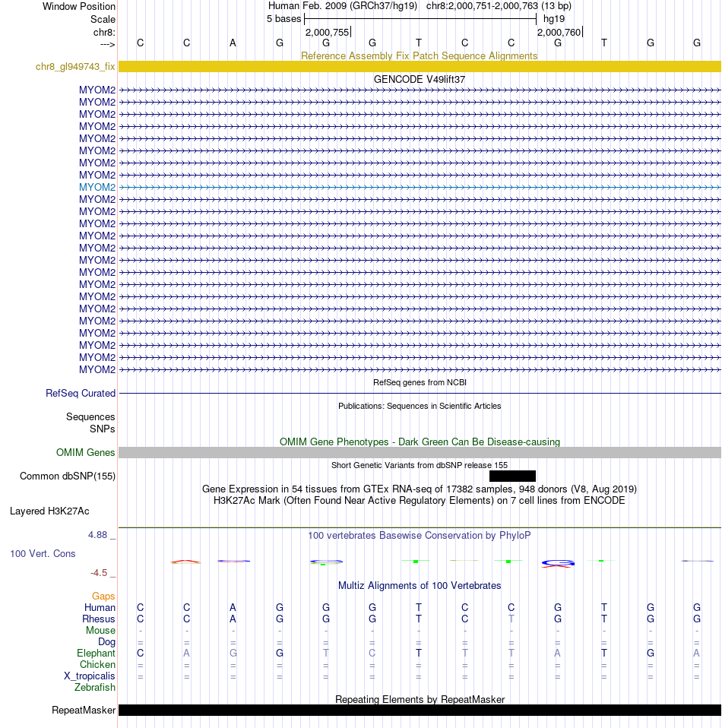Open the RefSeq genes from NCBI title
722x728 pixels.
click(x=420, y=382)
